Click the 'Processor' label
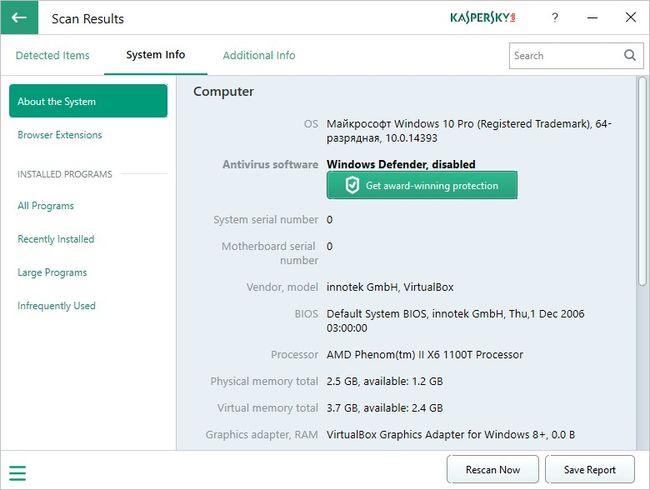This screenshot has height=490, width=650. point(294,354)
